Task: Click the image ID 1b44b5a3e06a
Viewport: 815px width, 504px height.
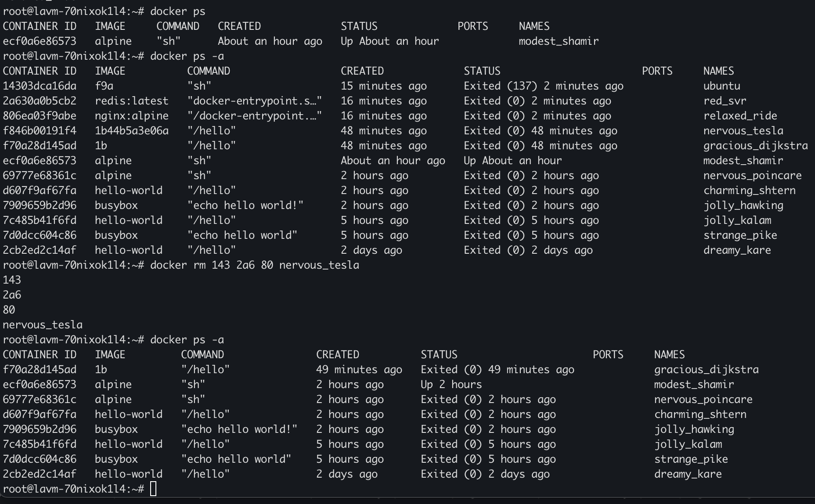Action: [131, 131]
